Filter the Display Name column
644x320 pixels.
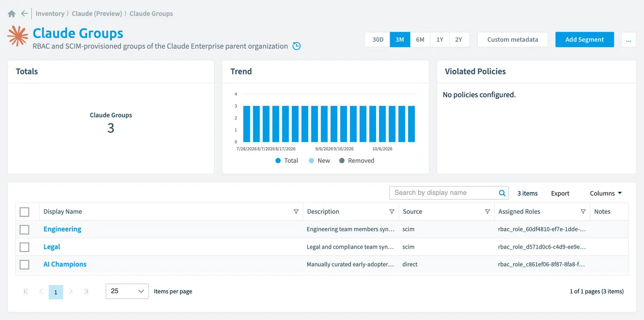coord(296,212)
